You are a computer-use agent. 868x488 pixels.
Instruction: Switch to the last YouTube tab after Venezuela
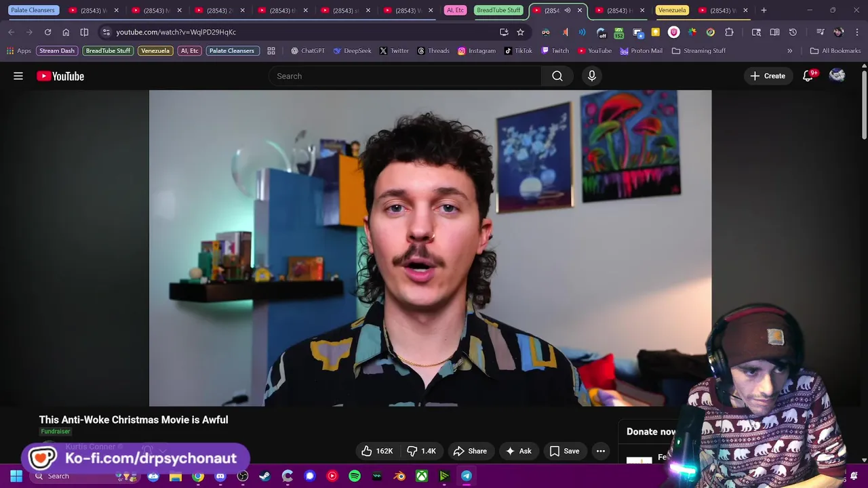[723, 10]
